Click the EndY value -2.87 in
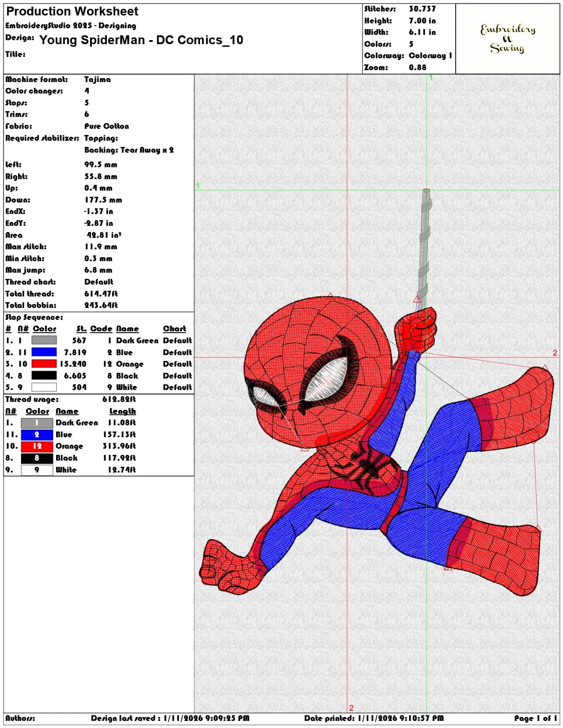 (98, 223)
